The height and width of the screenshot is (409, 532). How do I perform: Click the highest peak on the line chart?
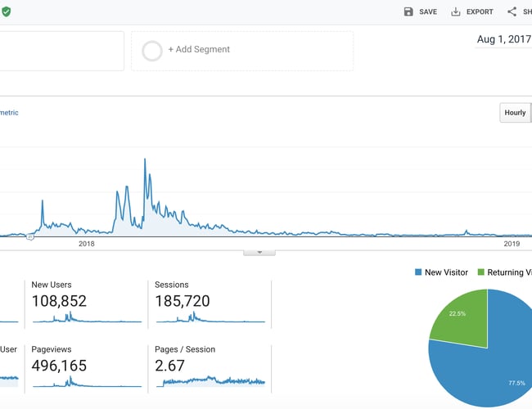145,160
